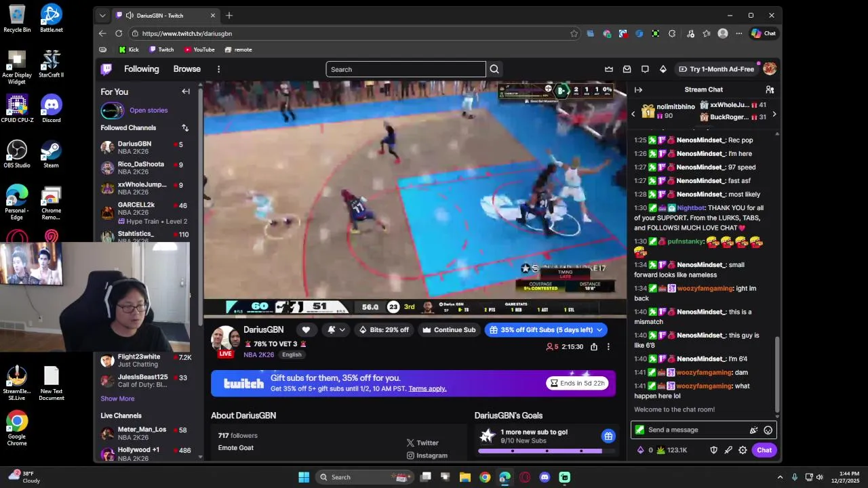Collapse the For You sidebar arrow
Viewport: 868px width, 488px height.
point(186,91)
